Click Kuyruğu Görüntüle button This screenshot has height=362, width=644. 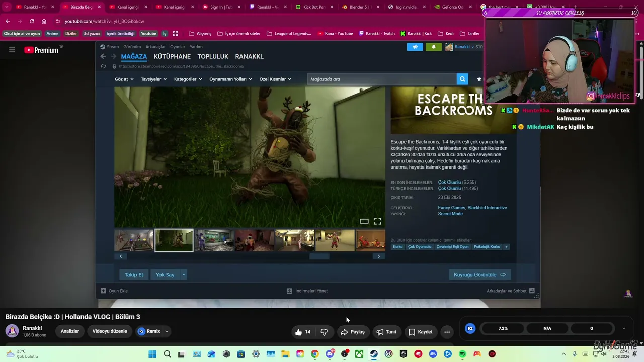point(479,275)
